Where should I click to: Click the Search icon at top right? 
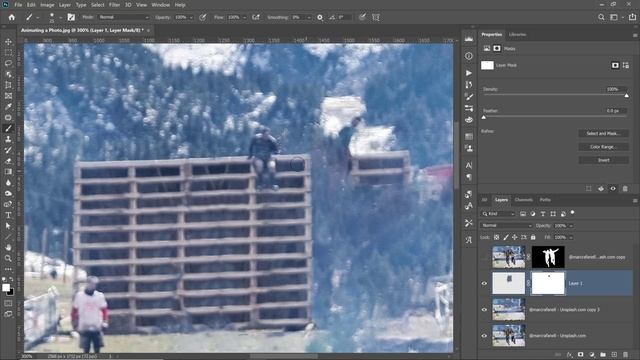click(x=601, y=17)
